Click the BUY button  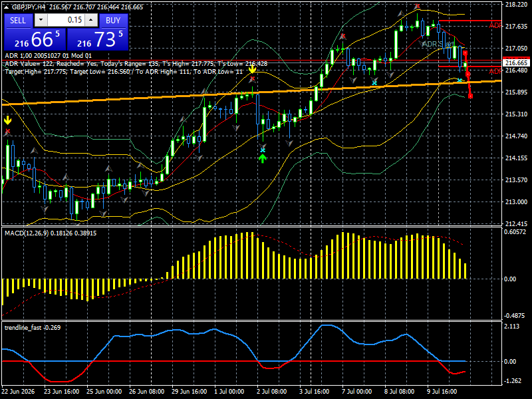pyautogui.click(x=113, y=21)
